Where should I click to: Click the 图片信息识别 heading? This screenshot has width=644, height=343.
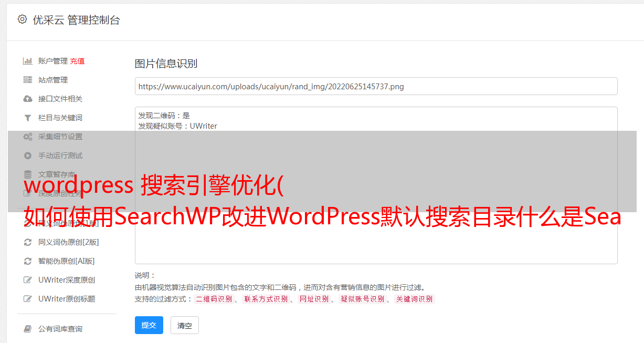tap(166, 64)
